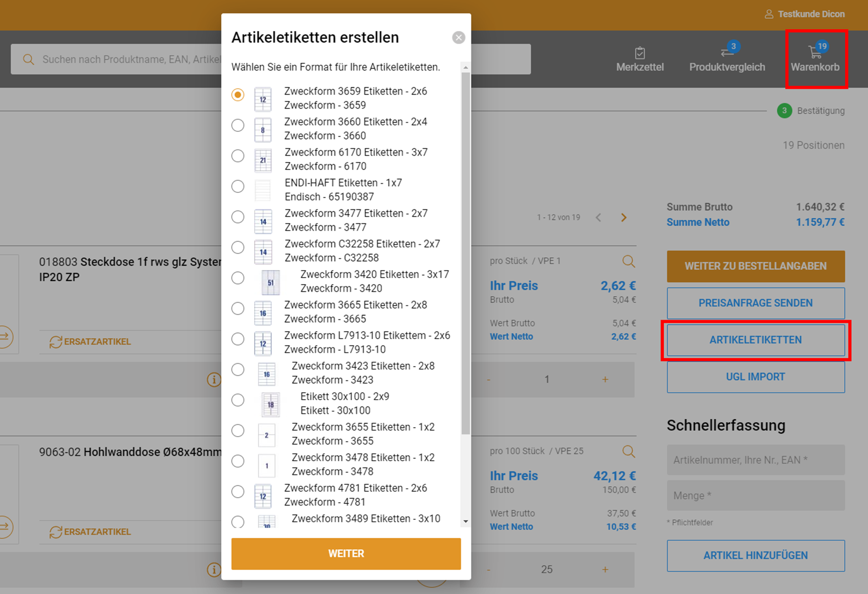Open the Merkzettel clipboard icon

(640, 53)
